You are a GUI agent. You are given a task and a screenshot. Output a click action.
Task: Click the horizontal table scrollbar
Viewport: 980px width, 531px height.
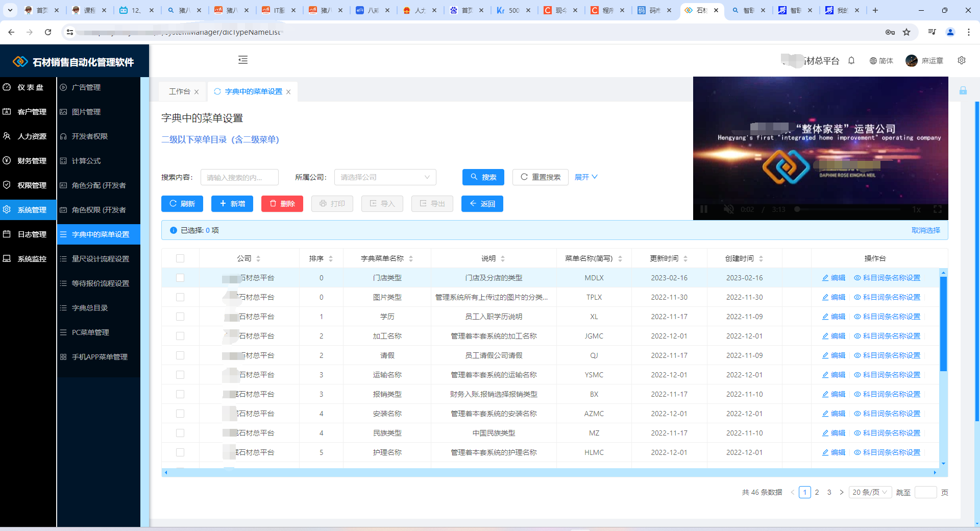point(551,472)
